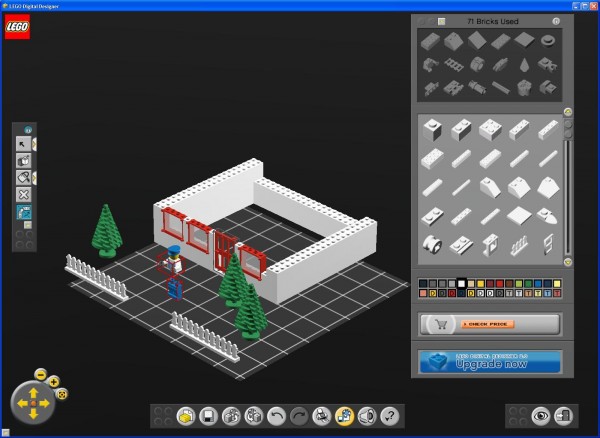This screenshot has height=438, width=600.
Task: Pick the fence piece from the palette
Action: click(x=519, y=245)
